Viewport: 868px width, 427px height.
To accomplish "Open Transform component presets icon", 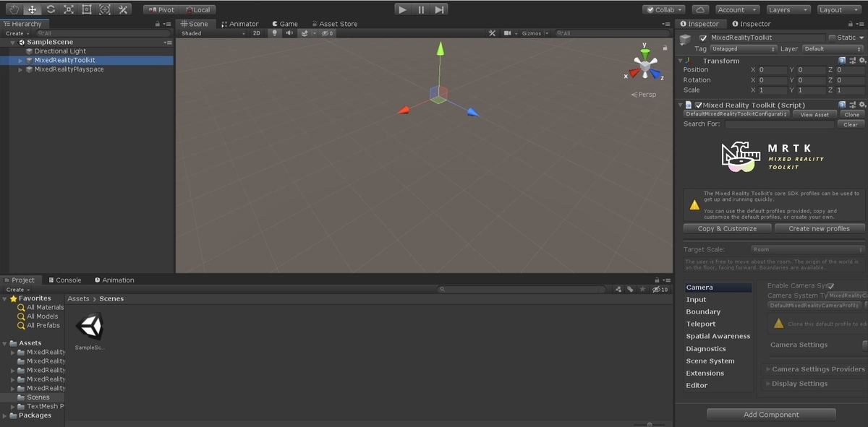I will tap(852, 61).
